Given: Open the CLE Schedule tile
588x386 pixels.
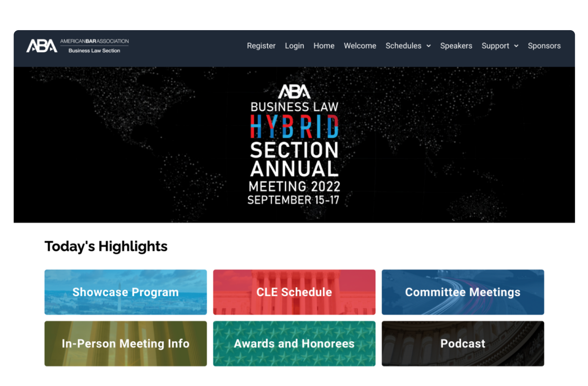Looking at the screenshot, I should point(294,292).
